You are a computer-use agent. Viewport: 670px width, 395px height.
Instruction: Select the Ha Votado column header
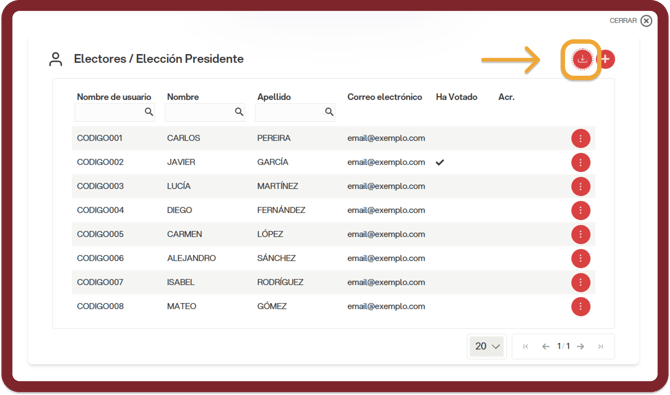point(456,97)
